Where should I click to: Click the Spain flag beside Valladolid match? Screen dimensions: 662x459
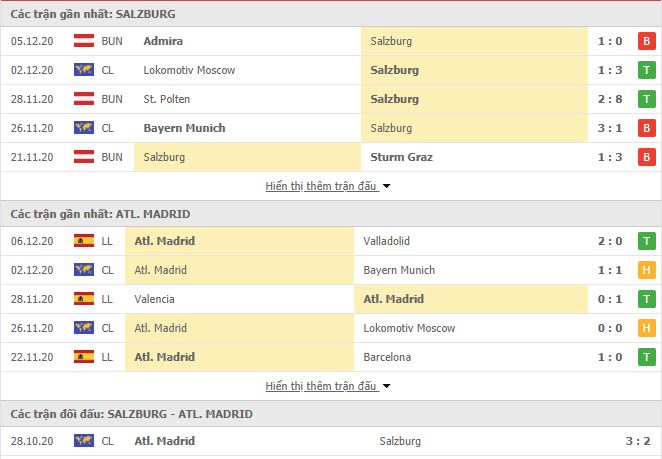coord(84,241)
